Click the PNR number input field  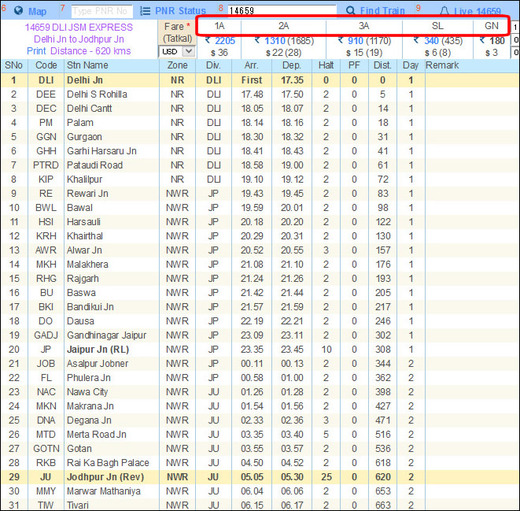click(x=102, y=11)
